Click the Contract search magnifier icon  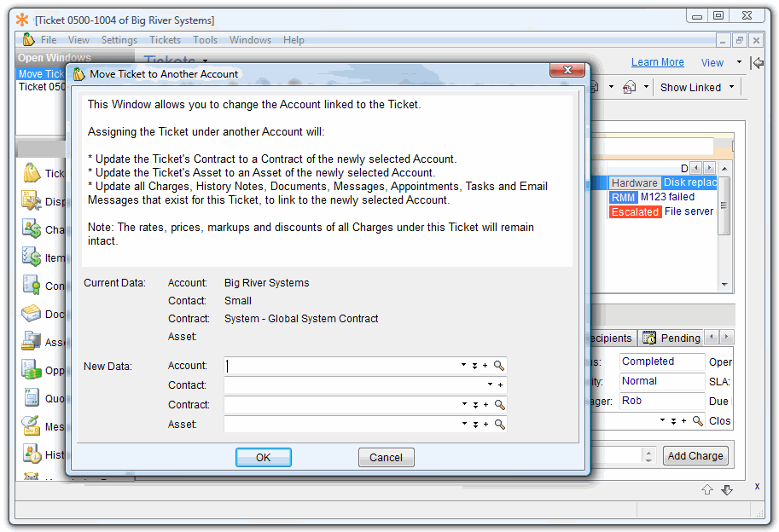pyautogui.click(x=500, y=405)
